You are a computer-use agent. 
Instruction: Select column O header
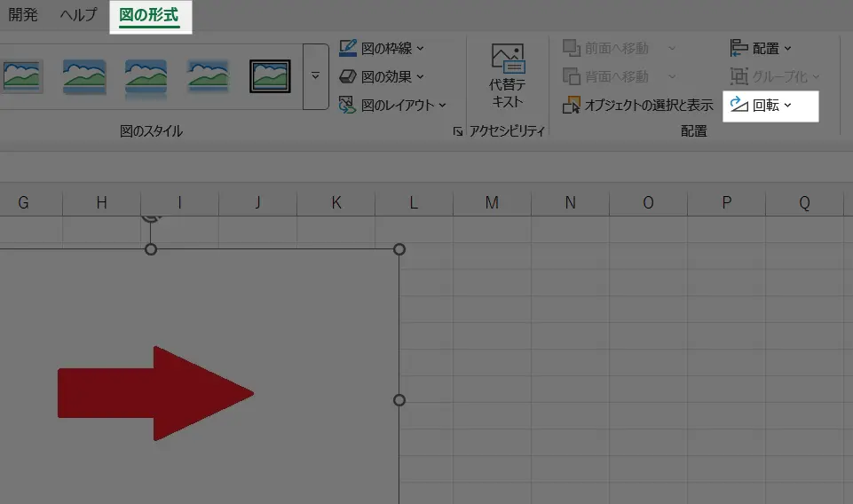coord(649,203)
